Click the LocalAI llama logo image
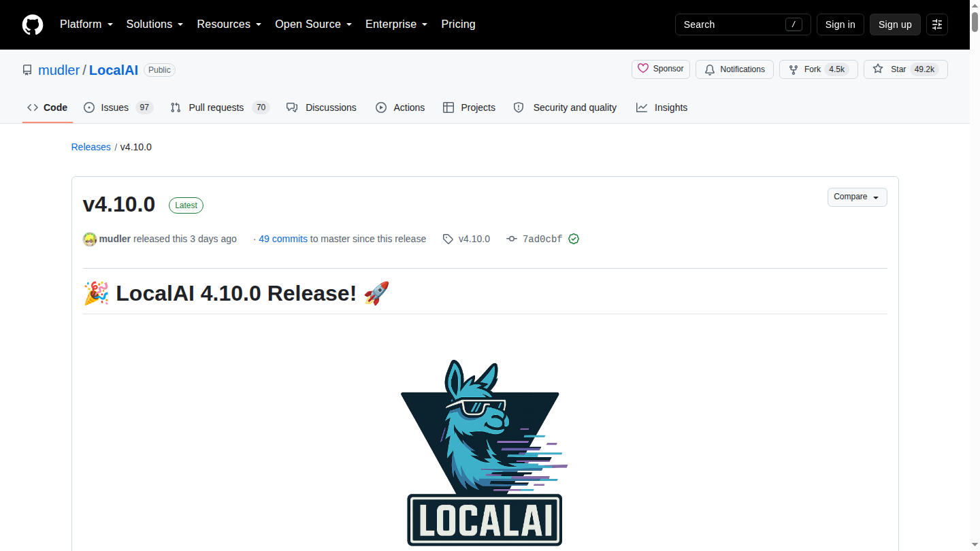980x551 pixels. coord(485,452)
